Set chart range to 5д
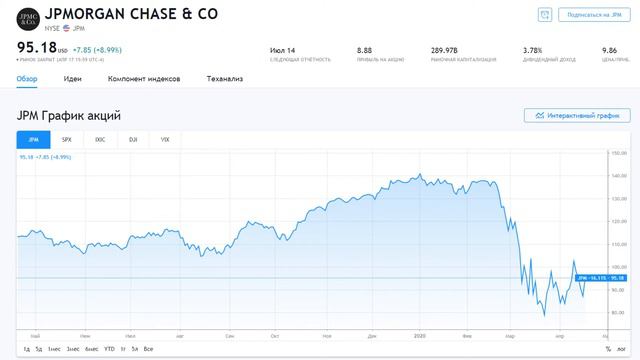640x360 pixels. coord(39,349)
